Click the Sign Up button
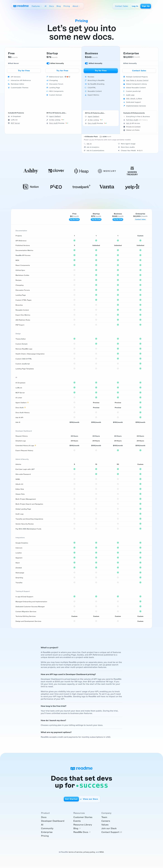 145,6
